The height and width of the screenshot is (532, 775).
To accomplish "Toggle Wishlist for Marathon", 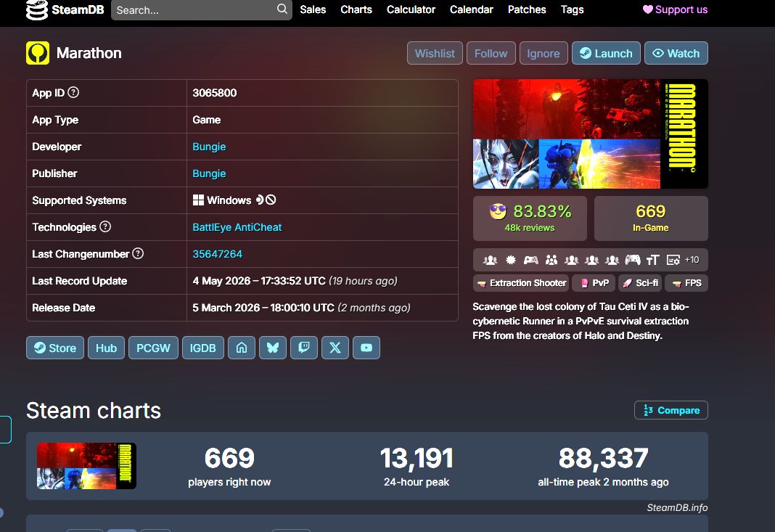I will click(435, 54).
